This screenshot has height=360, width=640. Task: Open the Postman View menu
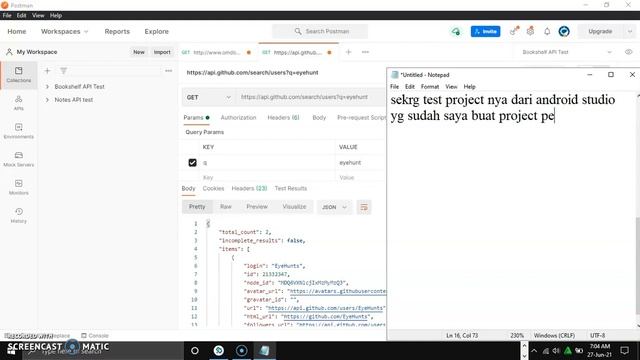point(38,16)
